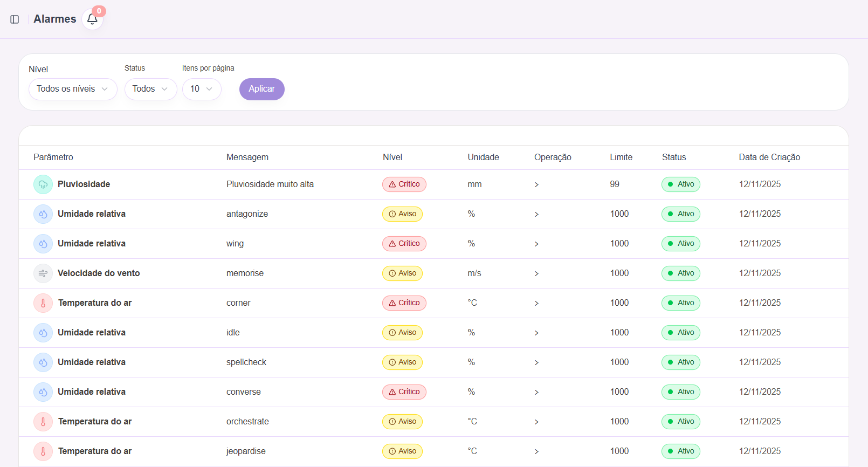Click Aviso badge in orchestrate row
The width and height of the screenshot is (868, 467).
403,422
